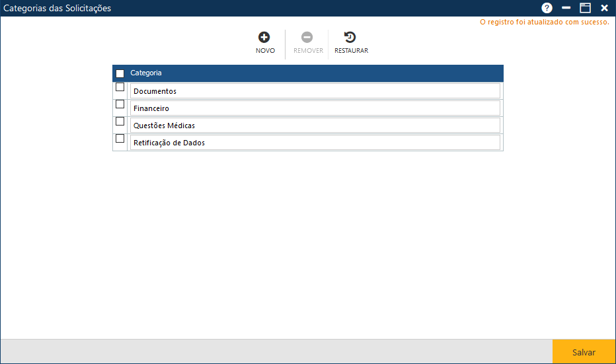
Task: Select the Financeiro row checkbox
Action: point(120,104)
